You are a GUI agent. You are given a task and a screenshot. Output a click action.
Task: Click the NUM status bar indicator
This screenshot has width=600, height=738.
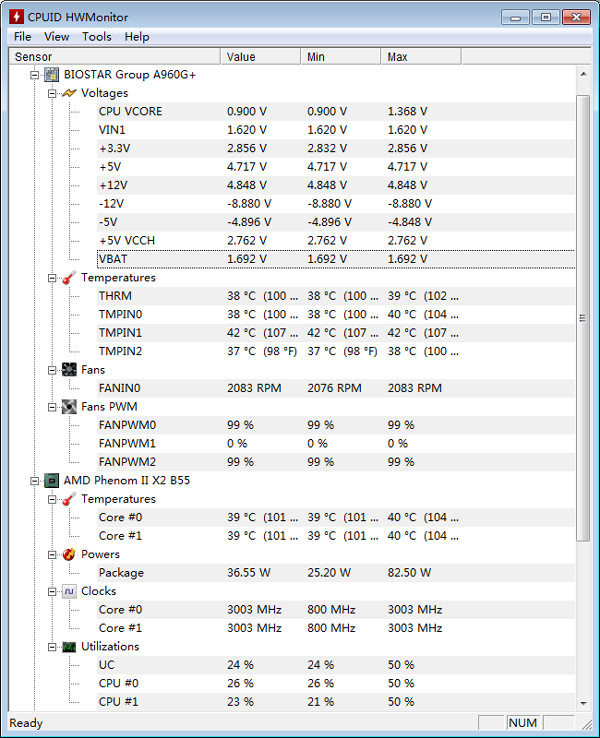[523, 723]
